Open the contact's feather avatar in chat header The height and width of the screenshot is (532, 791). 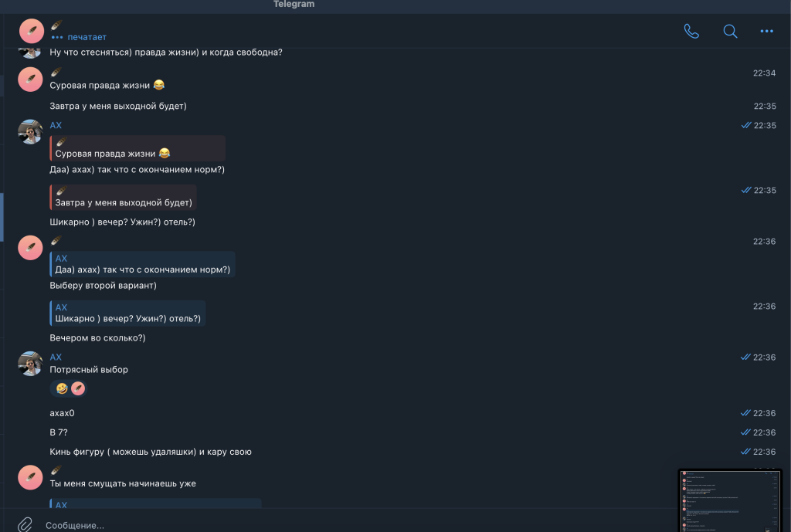[32, 31]
